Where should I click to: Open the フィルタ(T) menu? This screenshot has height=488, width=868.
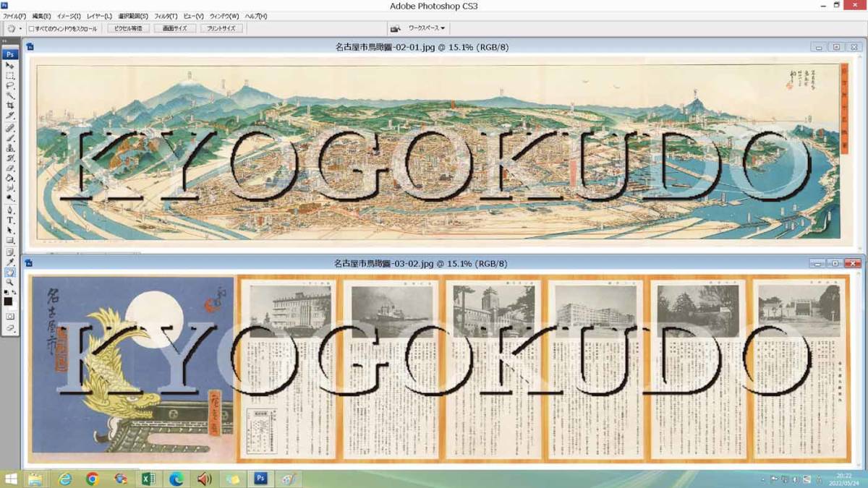click(x=166, y=16)
